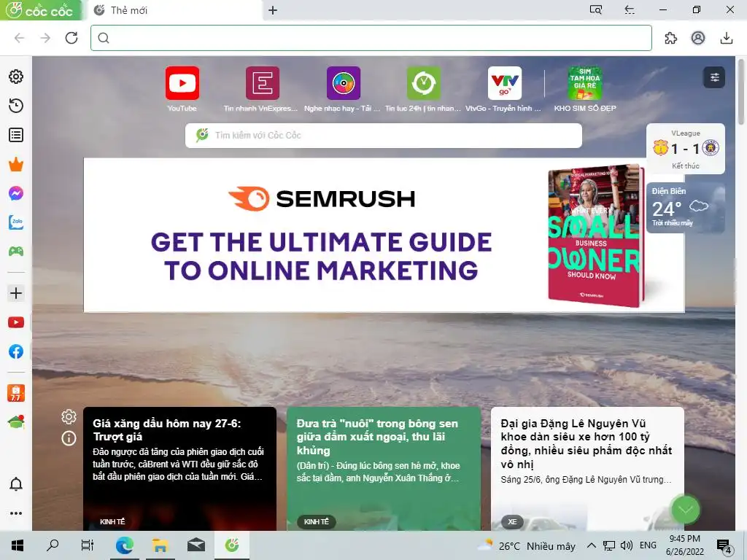Open browsing history from sidebar
This screenshot has height=560, width=747.
point(16,106)
